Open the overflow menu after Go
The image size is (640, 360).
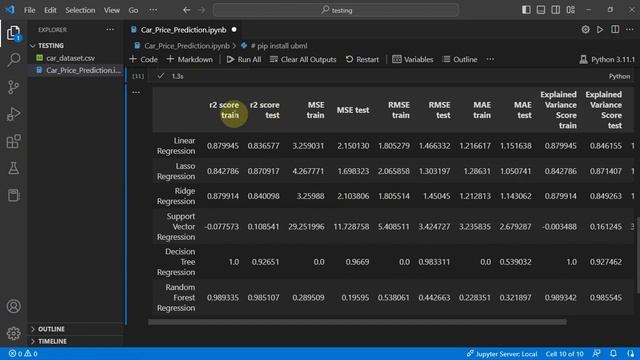point(153,10)
